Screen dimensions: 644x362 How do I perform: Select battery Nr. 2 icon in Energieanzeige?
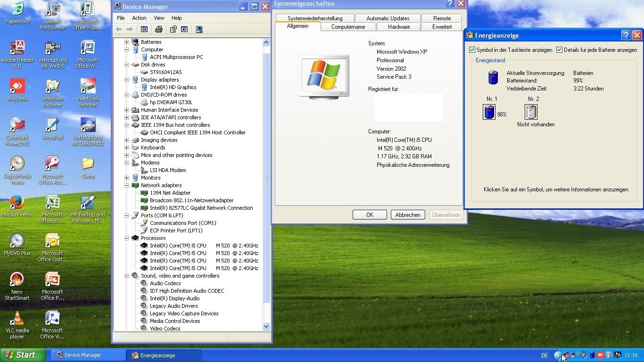tap(531, 112)
